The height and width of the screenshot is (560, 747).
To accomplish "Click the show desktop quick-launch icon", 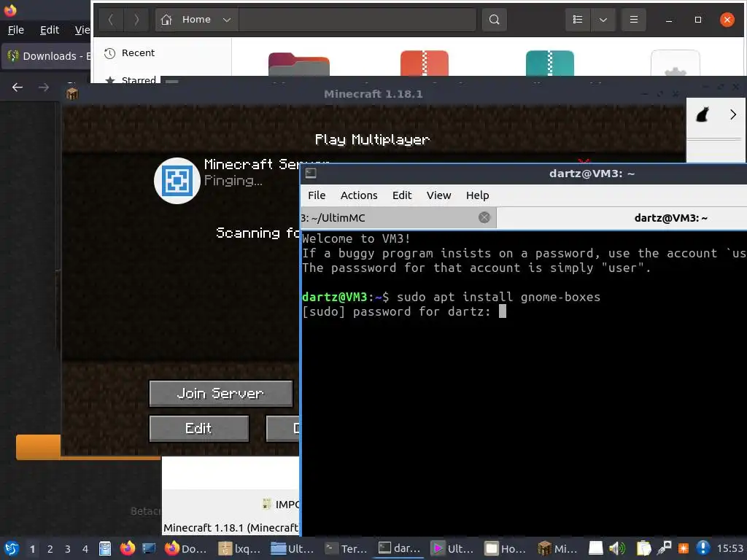I will 149,548.
